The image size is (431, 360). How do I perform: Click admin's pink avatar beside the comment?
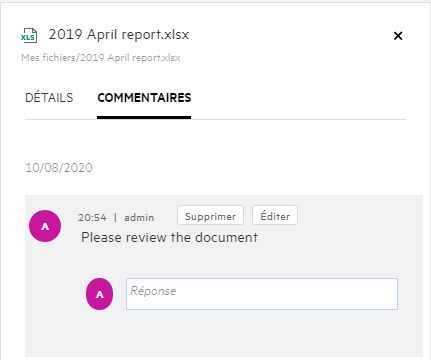[x=45, y=226]
